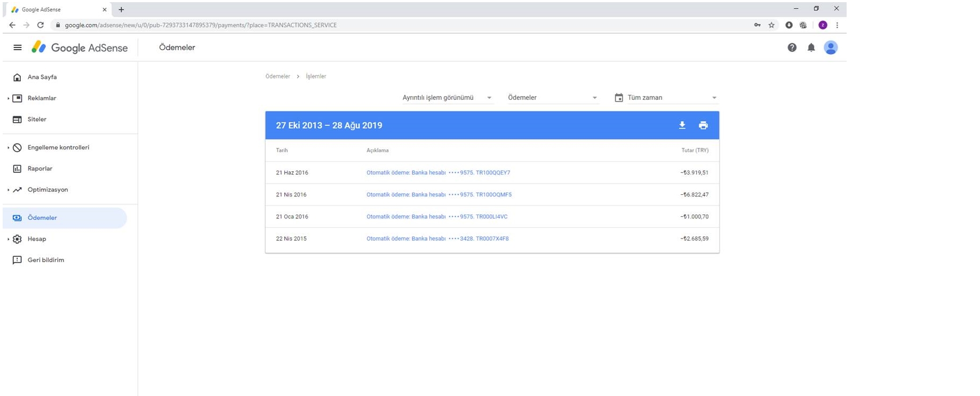Open the Ödemeler filter dropdown
Screen dimensions: 980x396
553,98
